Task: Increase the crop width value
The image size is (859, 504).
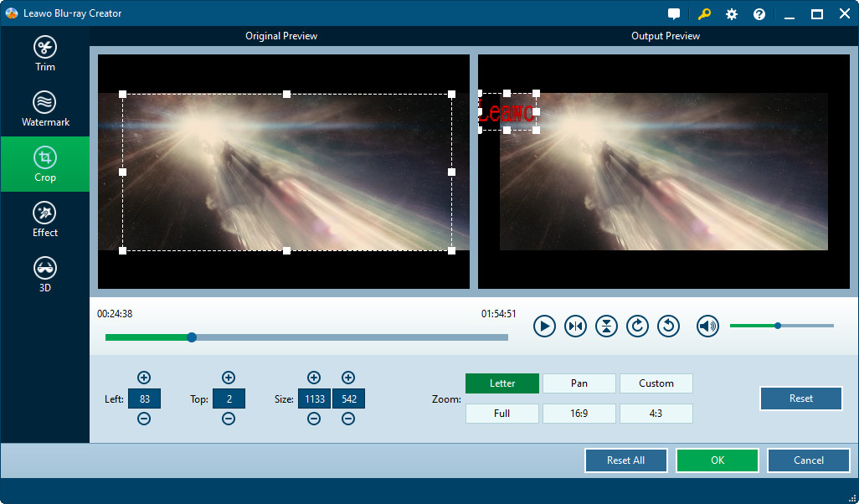Action: pos(314,378)
